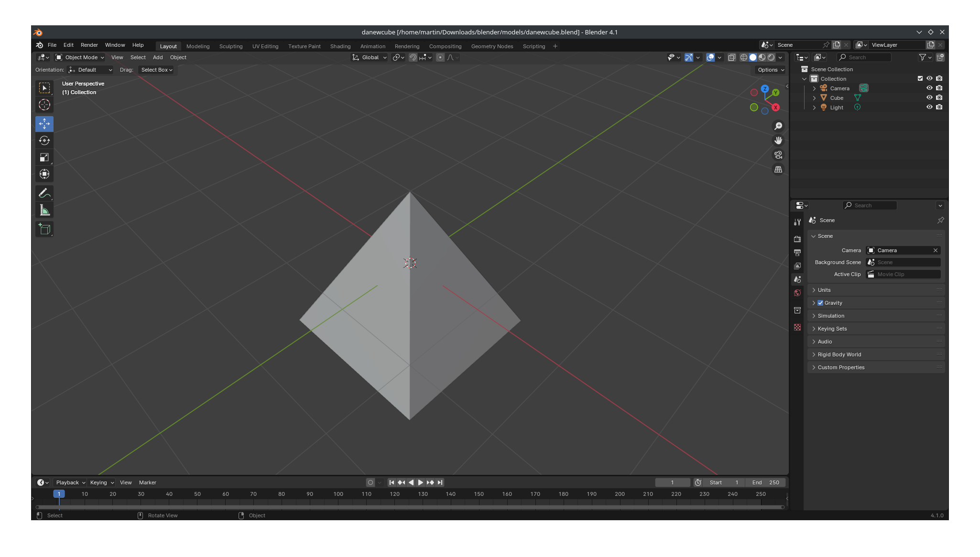Toggle Collection viewport visibility eye
Viewport: 980px width, 557px height.
[x=929, y=78]
